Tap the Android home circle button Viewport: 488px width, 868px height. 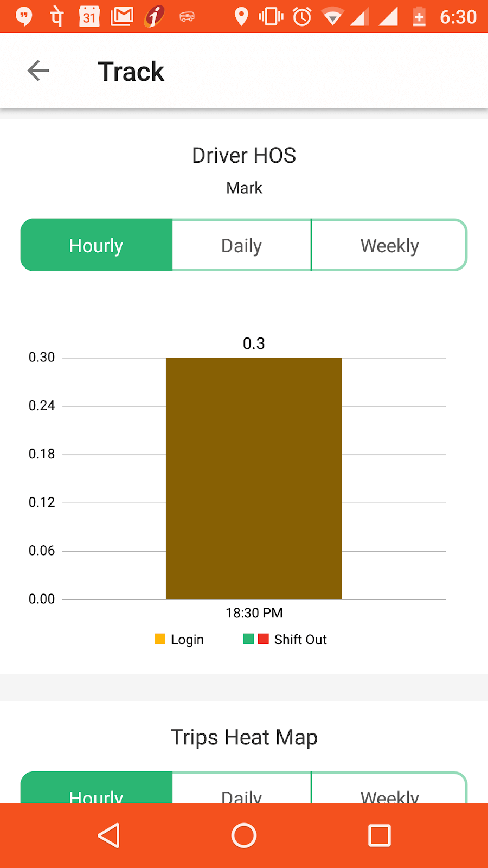(244, 835)
